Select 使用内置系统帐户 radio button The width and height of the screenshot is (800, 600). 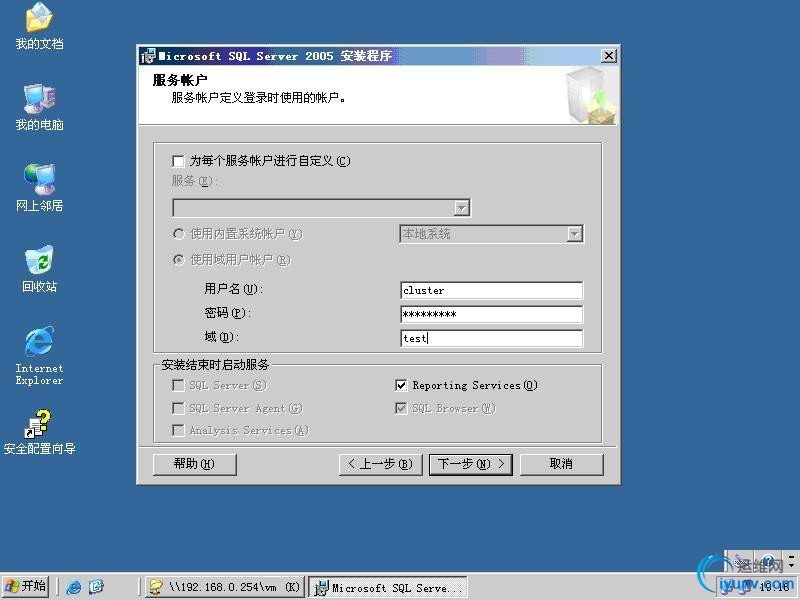click(178, 234)
